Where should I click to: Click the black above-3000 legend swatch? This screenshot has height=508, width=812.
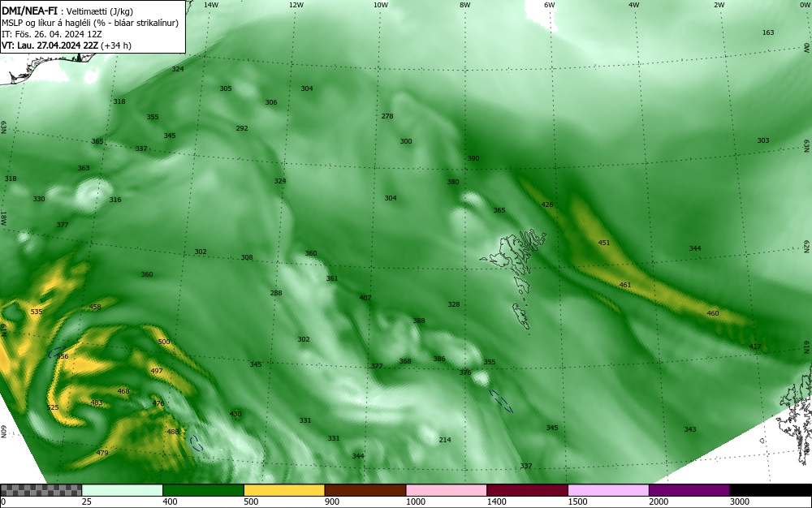pyautogui.click(x=771, y=490)
